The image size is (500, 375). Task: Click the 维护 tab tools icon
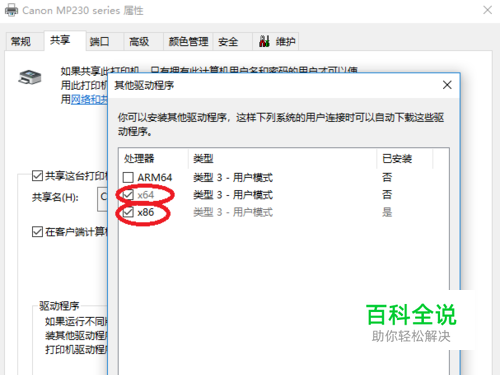pos(264,41)
